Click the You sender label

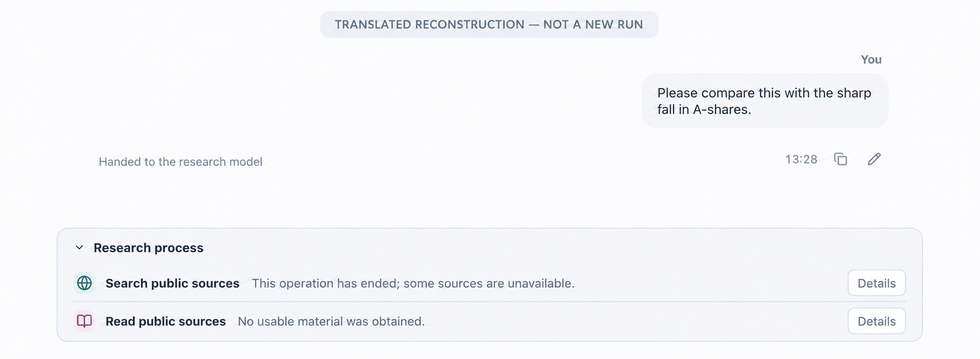[871, 60]
